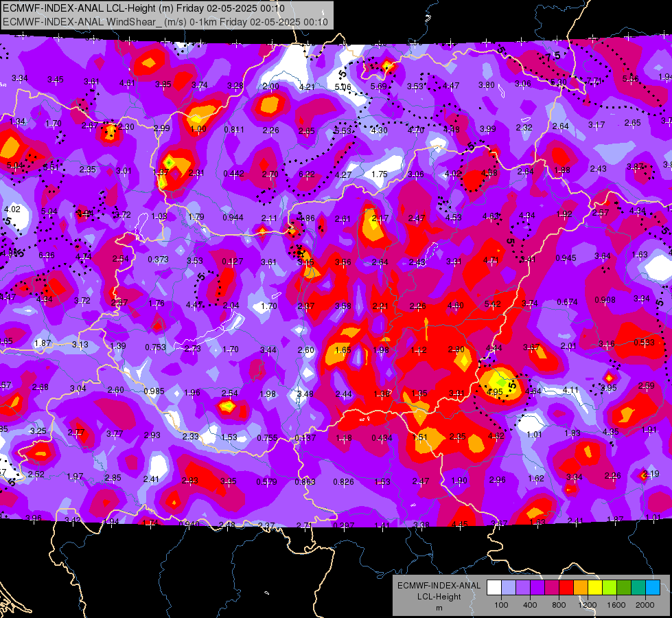
Task: Select the light purple legend swatch
Action: (523, 587)
